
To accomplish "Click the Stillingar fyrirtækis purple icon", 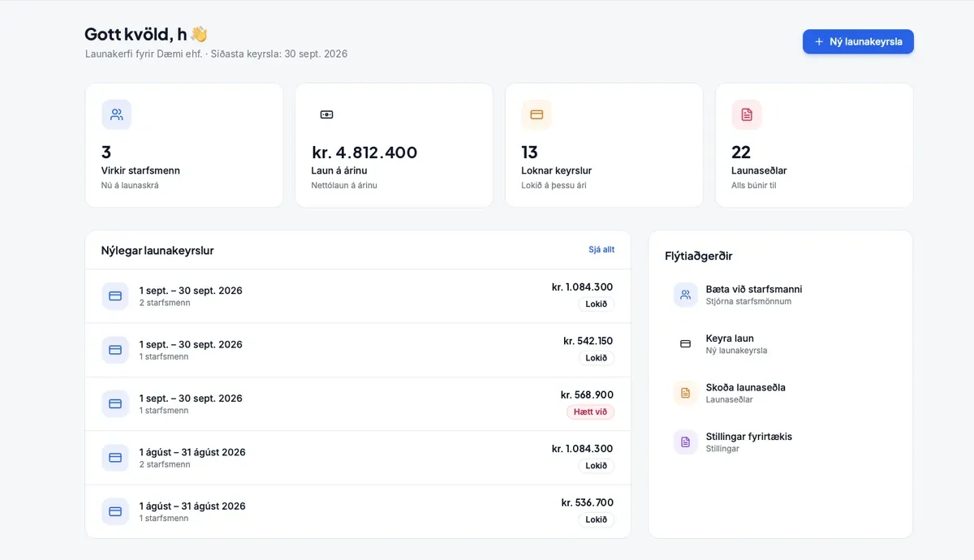I will [686, 442].
